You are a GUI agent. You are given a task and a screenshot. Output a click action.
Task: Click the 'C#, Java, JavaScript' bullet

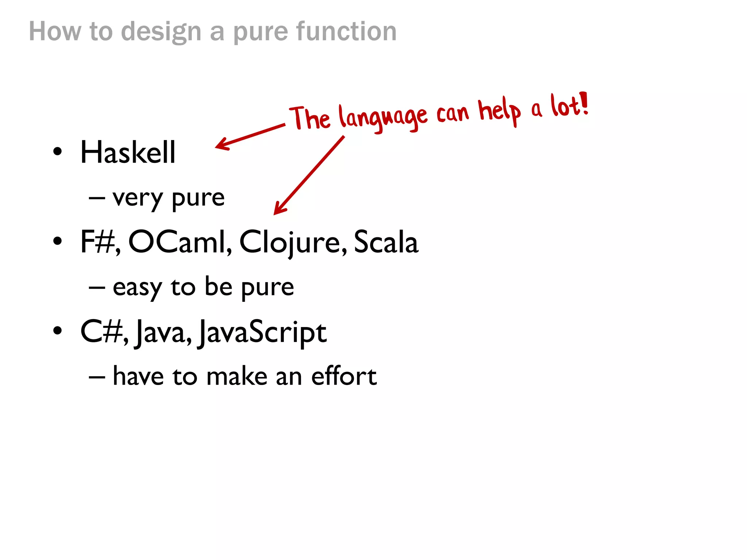(x=203, y=332)
